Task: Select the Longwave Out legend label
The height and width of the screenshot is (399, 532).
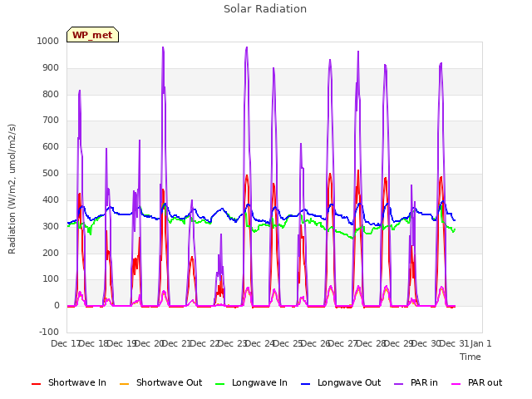Action: [349, 382]
